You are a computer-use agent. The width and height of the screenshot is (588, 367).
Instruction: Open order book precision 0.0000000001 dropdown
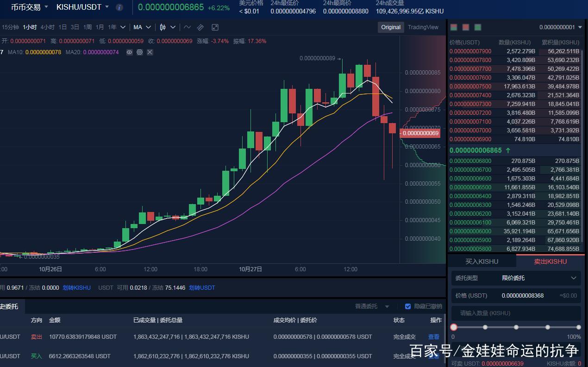(561, 27)
